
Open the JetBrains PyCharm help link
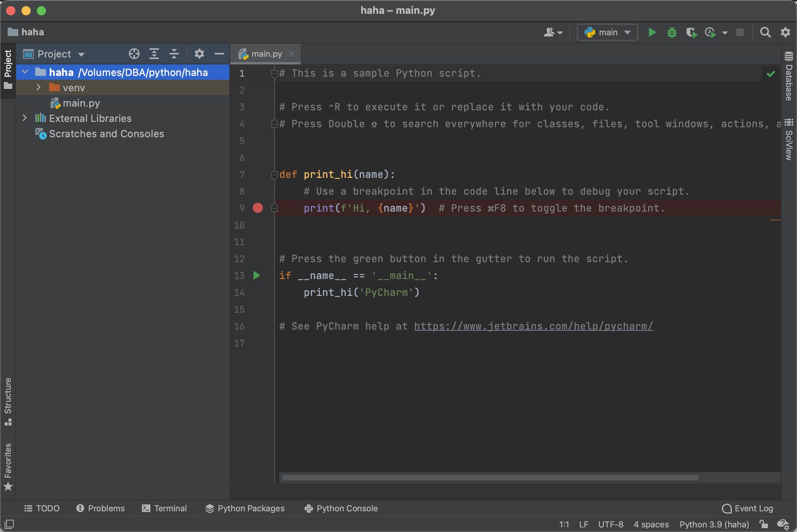(533, 326)
